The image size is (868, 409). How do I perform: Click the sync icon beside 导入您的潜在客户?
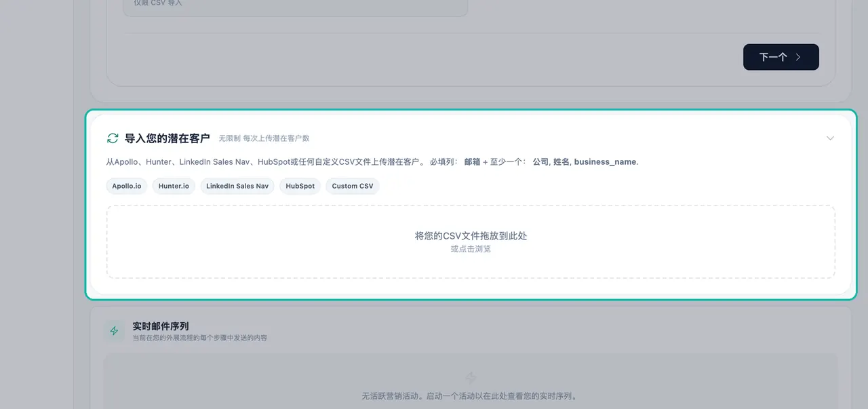coord(113,138)
